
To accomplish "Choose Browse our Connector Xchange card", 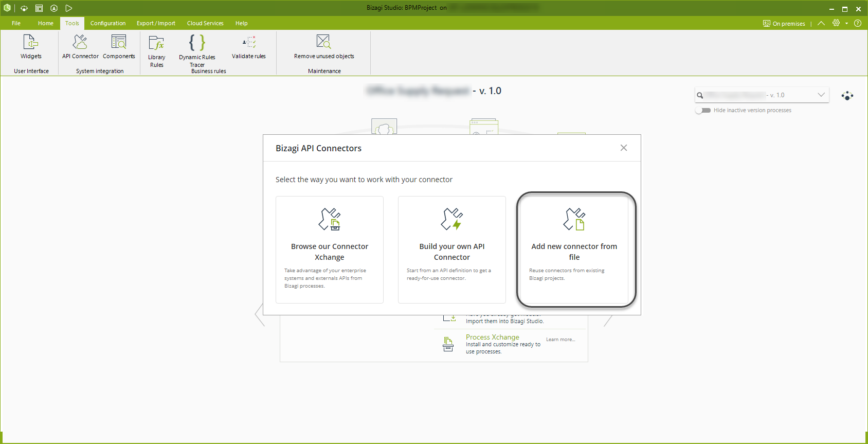I will [330, 250].
